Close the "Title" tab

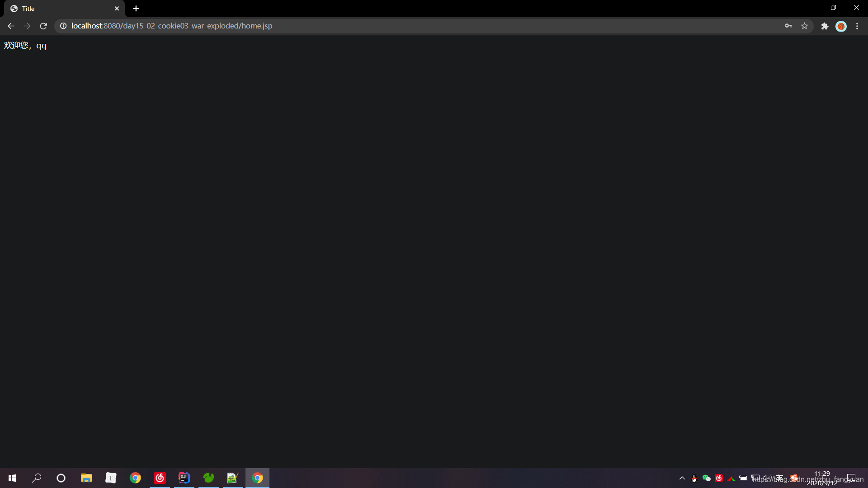[117, 9]
